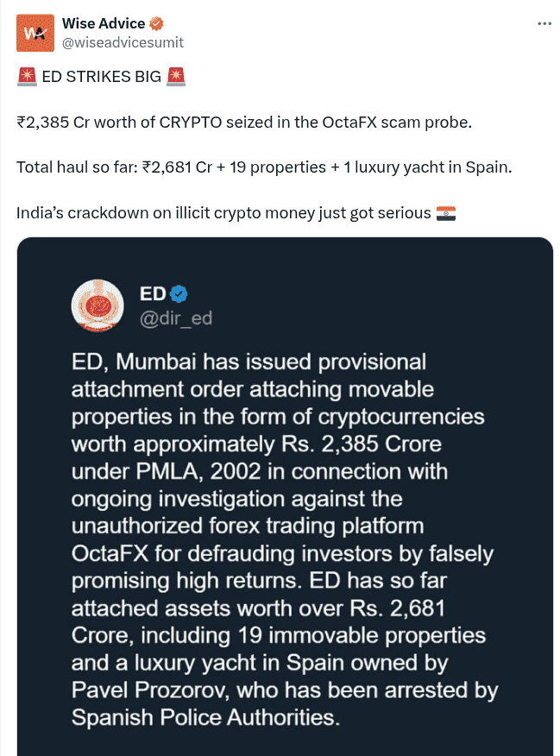Click the bold ED name in the image
The width and height of the screenshot is (560, 756).
[x=152, y=294]
